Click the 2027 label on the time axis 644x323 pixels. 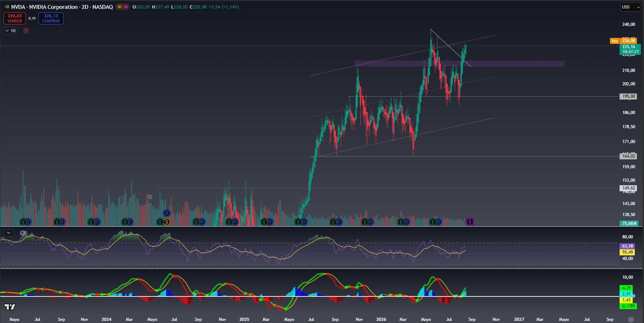519,319
